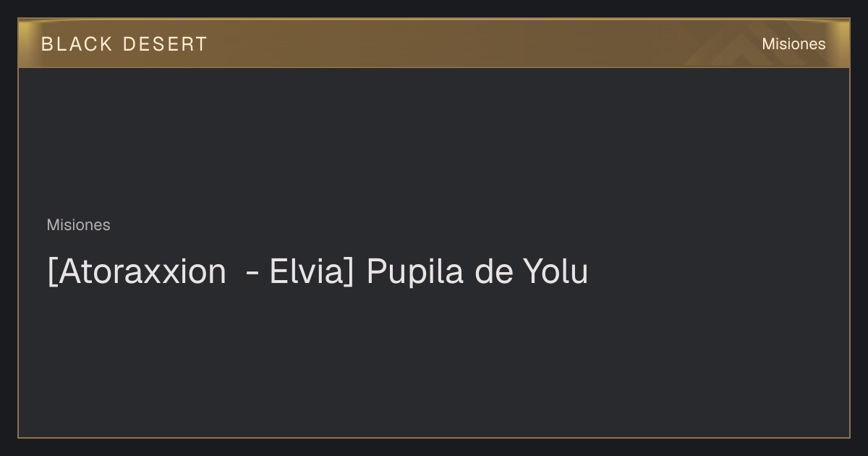Click the glowing left edge of header bar
This screenshot has width=868, height=456.
click(x=24, y=43)
